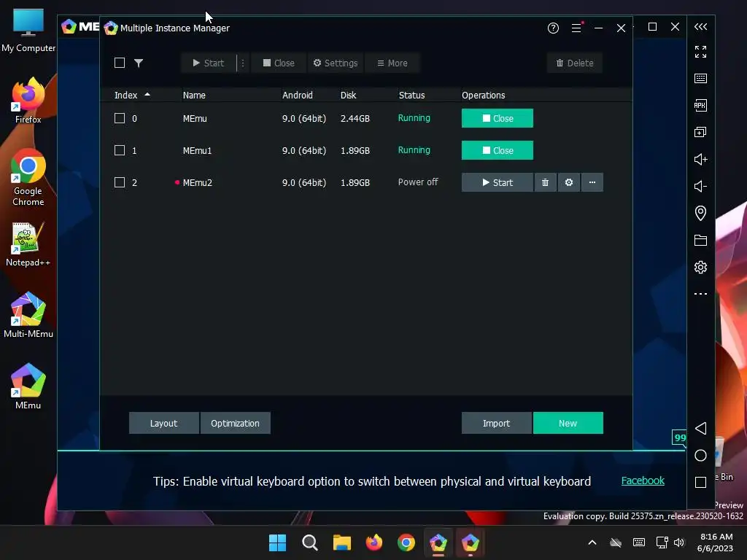
Task: Click the filter funnel icon
Action: pyautogui.click(x=138, y=63)
